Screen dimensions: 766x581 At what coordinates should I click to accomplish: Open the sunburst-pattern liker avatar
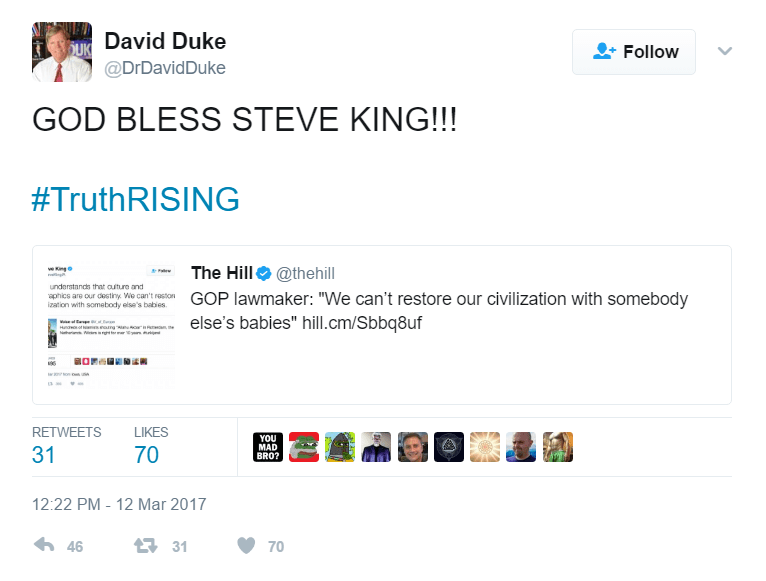(485, 447)
